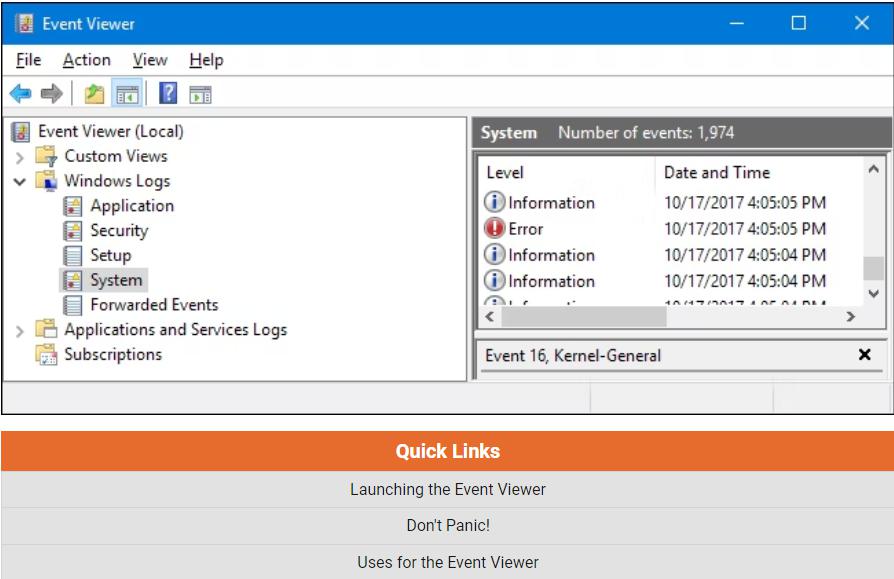
Task: Select the Security log
Action: pyautogui.click(x=119, y=230)
